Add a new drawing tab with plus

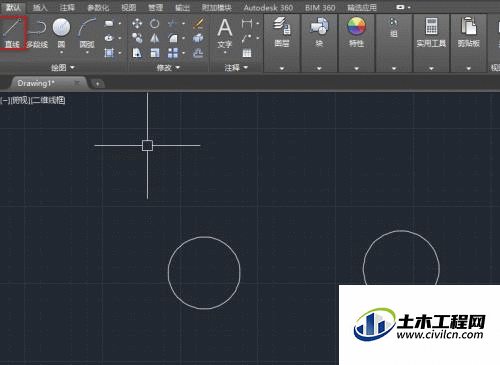pyautogui.click(x=97, y=84)
